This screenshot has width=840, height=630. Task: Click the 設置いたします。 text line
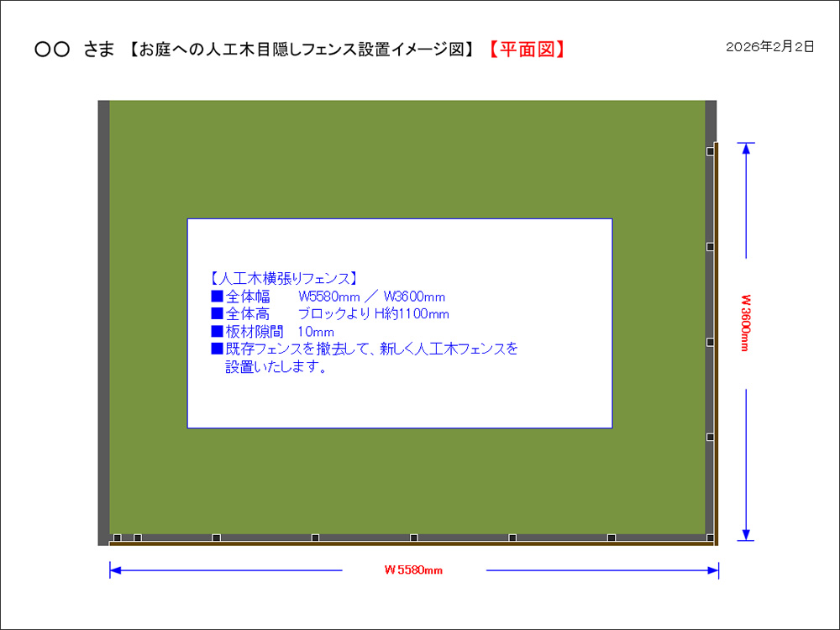[276, 368]
